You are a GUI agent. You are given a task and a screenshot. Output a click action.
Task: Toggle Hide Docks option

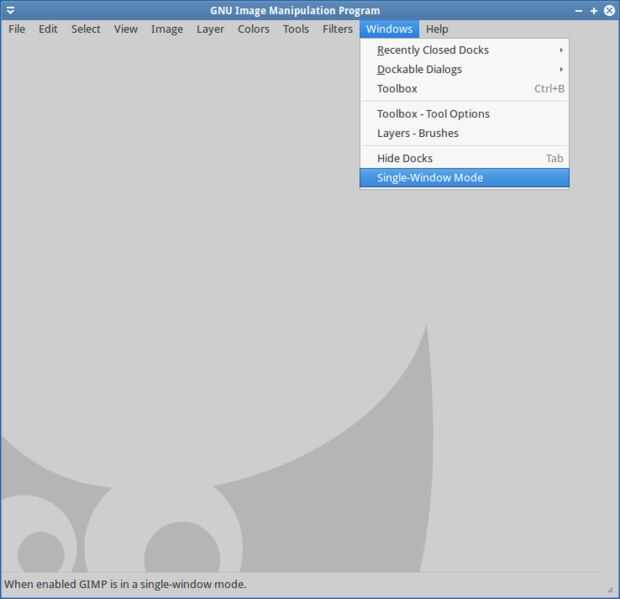(465, 158)
